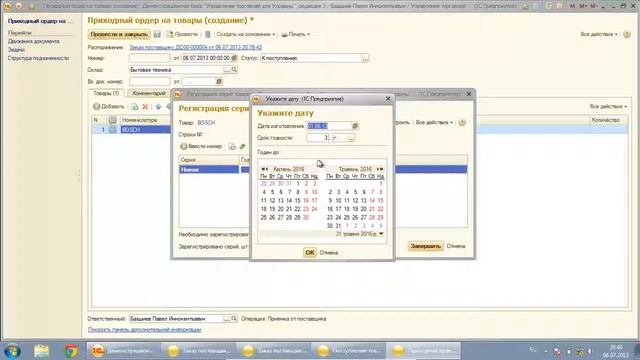Screen dimensions: 640x360
Task: Open File Explorer from taskbar
Action: (41, 351)
